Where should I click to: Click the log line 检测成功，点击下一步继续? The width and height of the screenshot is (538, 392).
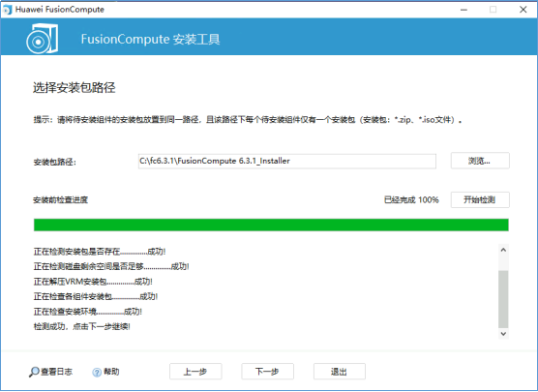81,327
